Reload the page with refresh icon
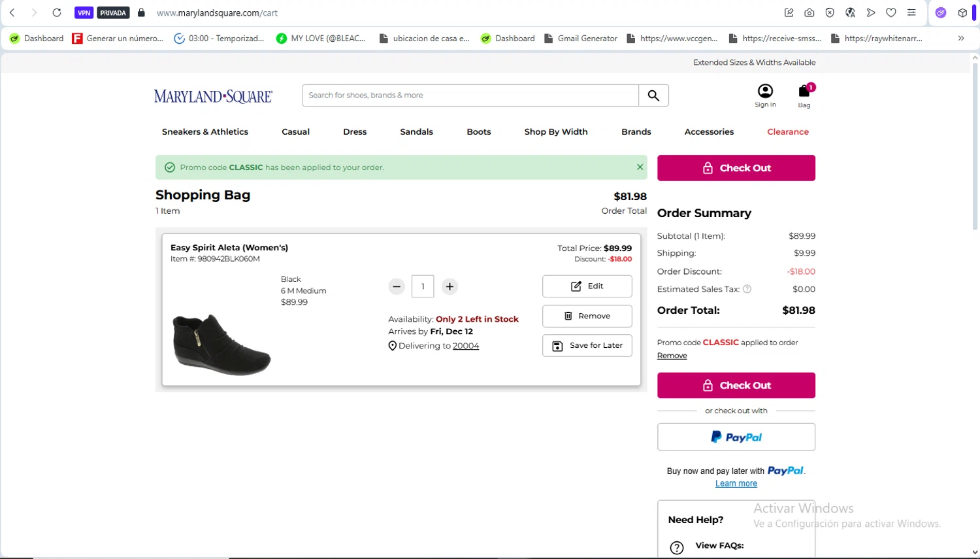This screenshot has width=980, height=559. [x=57, y=12]
